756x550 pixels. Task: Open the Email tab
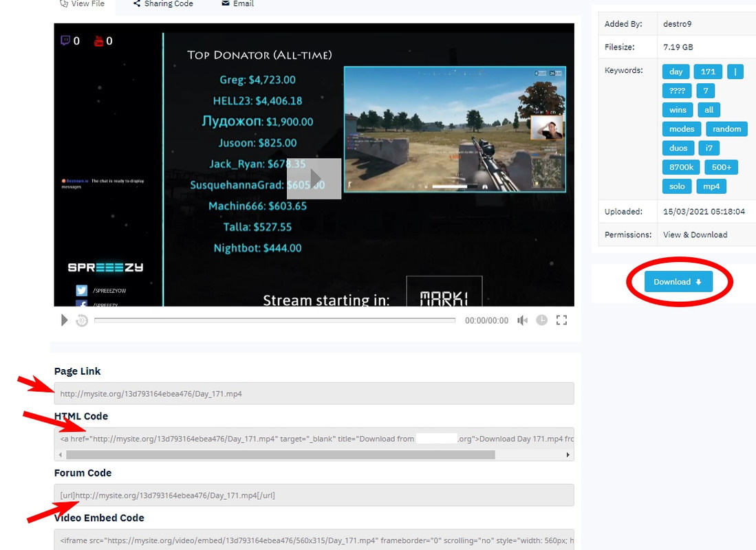click(x=237, y=4)
